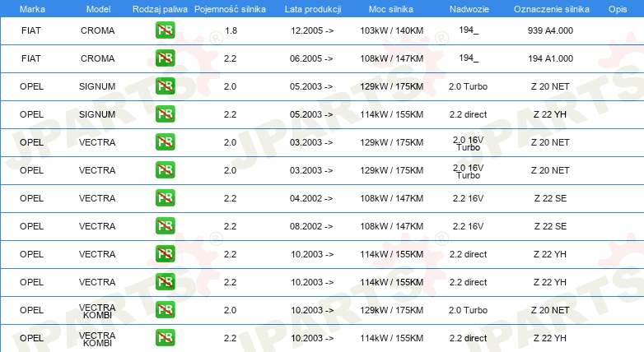Click 129kW / 175KM in SIGNUM row
The width and height of the screenshot is (644, 352).
391,86
